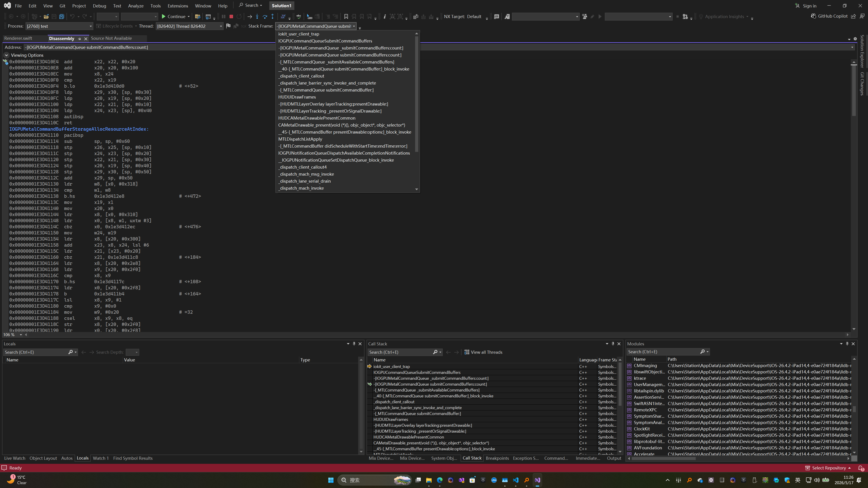The image size is (868, 488).
Task: Click search magnifier in Modules search box
Action: [x=702, y=352]
